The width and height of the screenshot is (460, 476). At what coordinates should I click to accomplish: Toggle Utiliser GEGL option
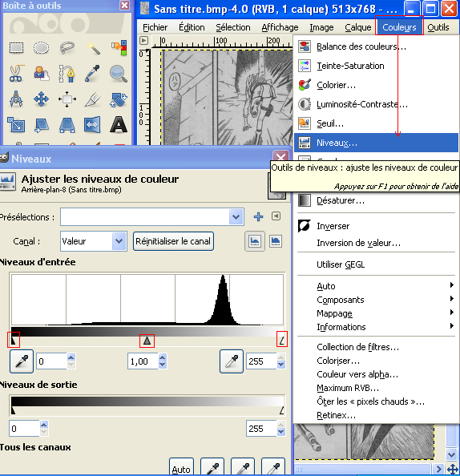click(376, 264)
